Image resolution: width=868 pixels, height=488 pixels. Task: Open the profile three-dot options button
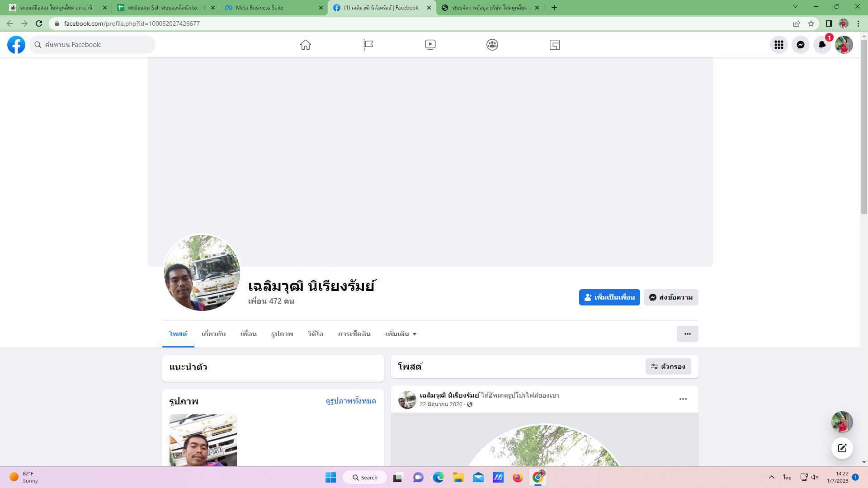point(687,334)
